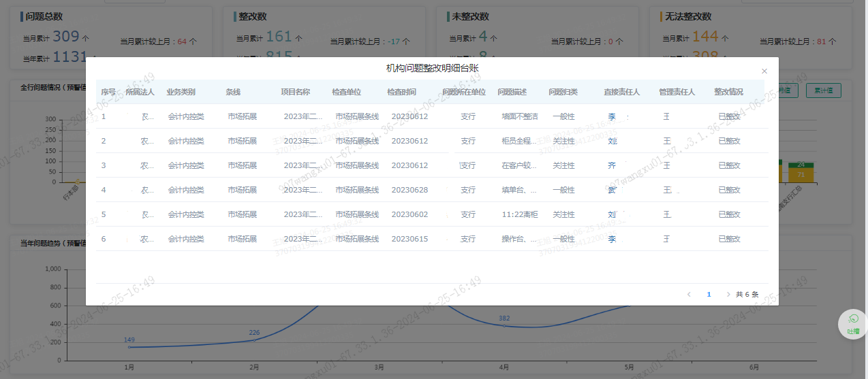Click the 整改情况 column header
Image resolution: width=868 pixels, height=379 pixels.
729,92
